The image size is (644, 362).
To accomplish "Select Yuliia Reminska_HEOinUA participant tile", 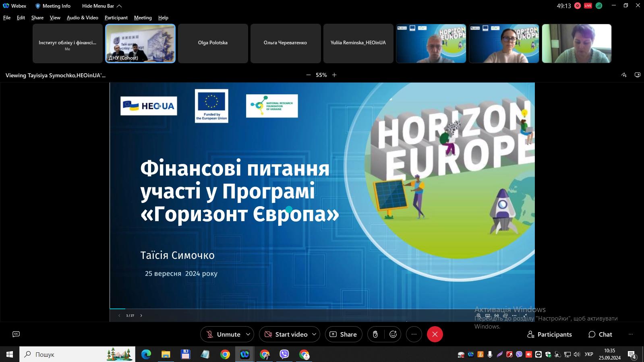I will point(358,43).
